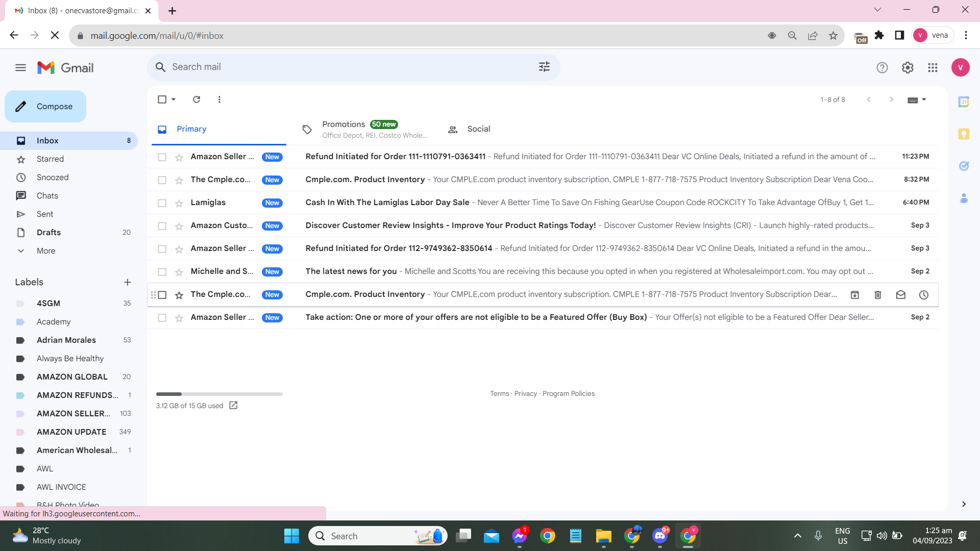Screen dimensions: 980x551
Task: Click the storage usage progress bar
Action: tap(219, 394)
